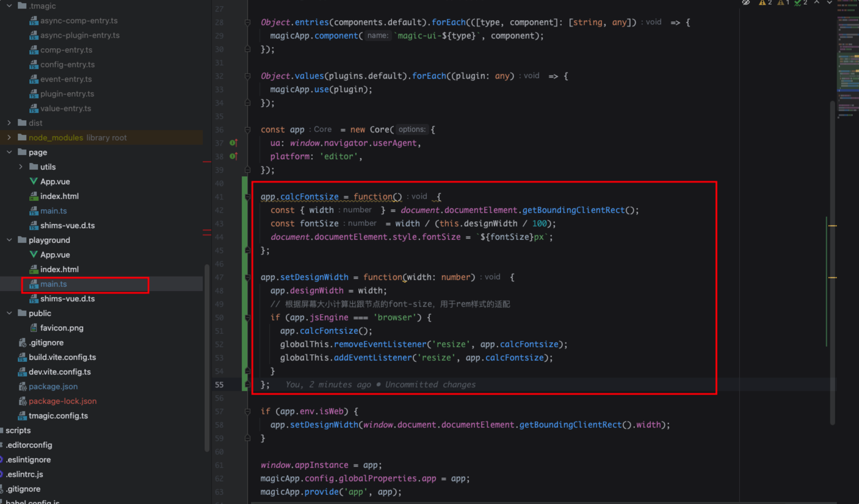Click the previous-problem up arrow
The height and width of the screenshot is (504, 859).
(817, 2)
